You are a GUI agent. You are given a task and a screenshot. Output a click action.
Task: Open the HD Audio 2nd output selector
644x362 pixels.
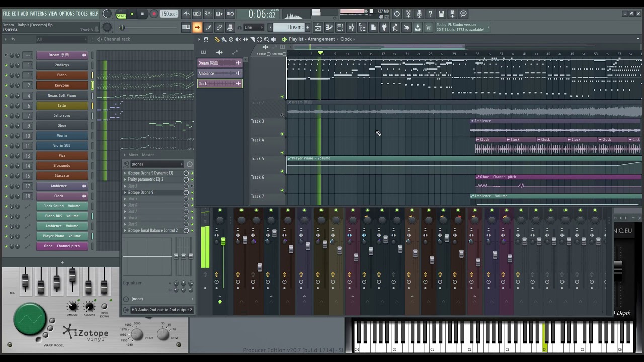(162, 310)
